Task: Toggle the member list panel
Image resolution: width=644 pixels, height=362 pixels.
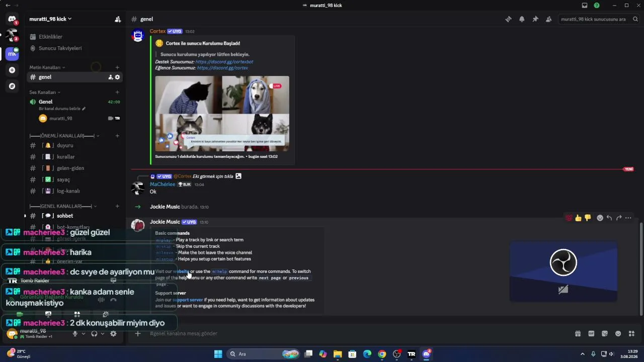Action: click(548, 19)
